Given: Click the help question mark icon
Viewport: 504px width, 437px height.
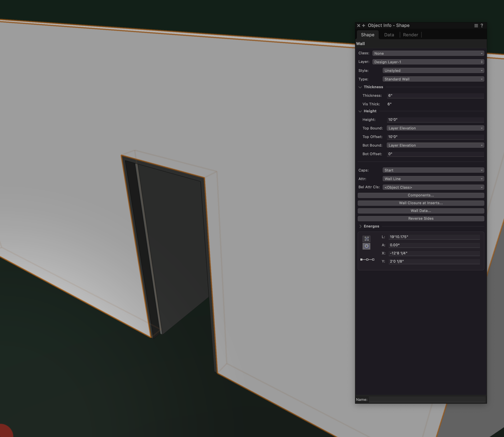Looking at the screenshot, I should [482, 26].
